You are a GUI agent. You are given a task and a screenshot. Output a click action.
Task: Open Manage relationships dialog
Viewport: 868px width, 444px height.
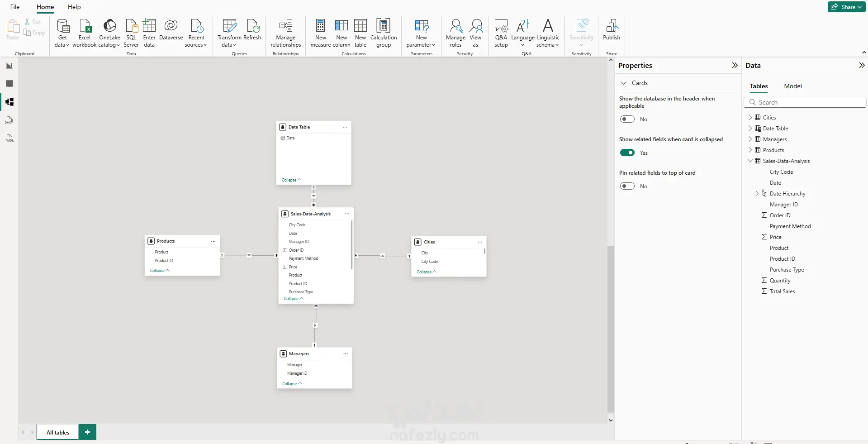[286, 33]
